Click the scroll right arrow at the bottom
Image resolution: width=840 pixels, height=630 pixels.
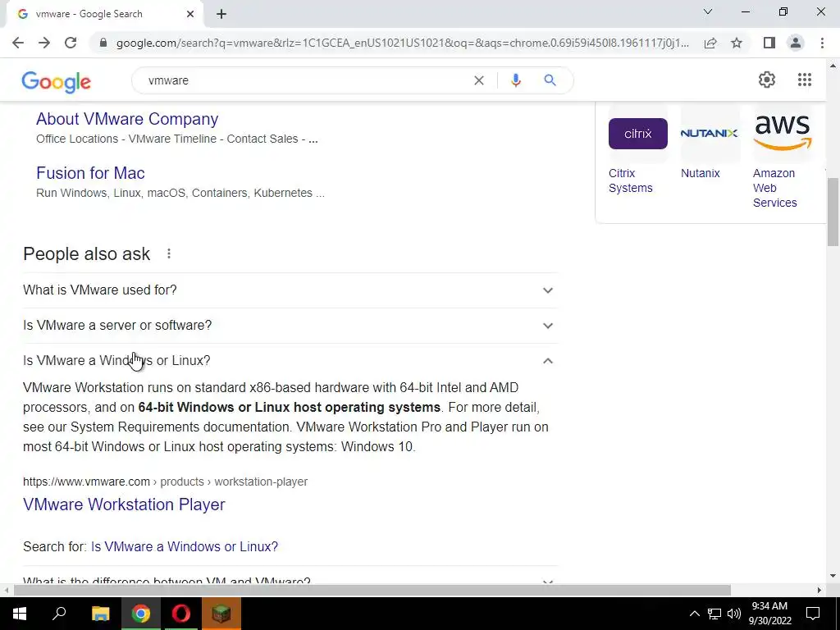click(x=819, y=591)
